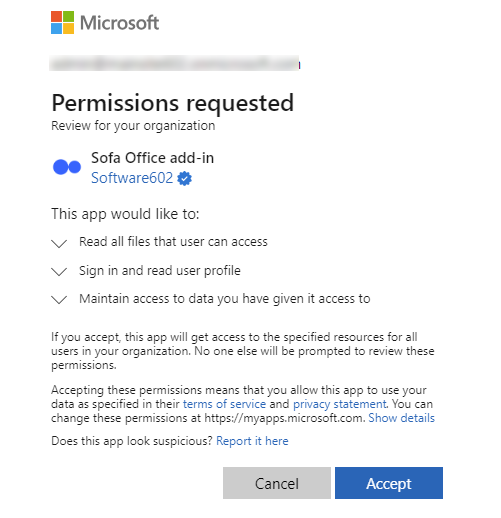Open the terms of service link
This screenshot has height=518, width=501.
(224, 404)
